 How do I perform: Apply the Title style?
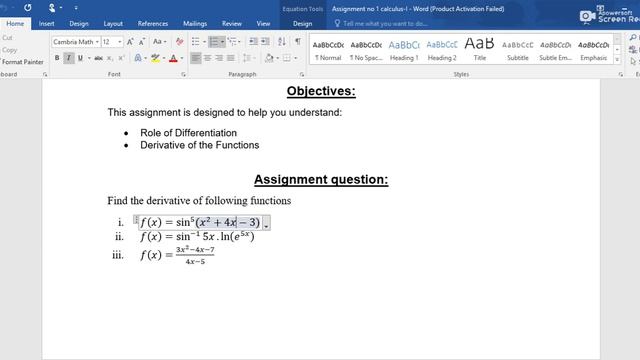(480, 51)
